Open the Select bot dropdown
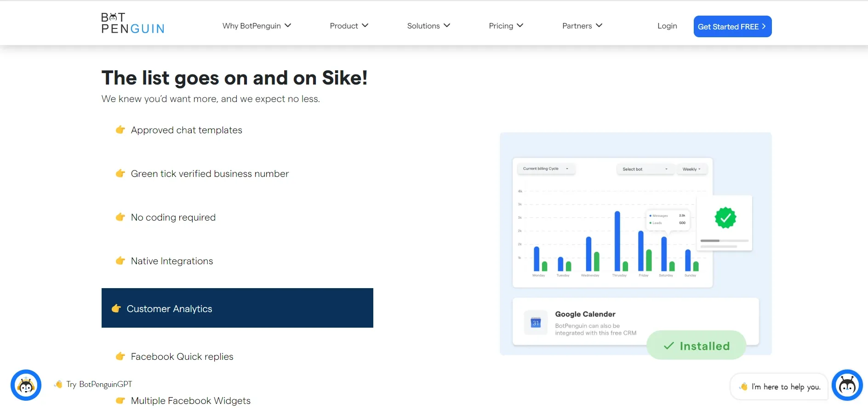This screenshot has width=868, height=409. click(645, 169)
